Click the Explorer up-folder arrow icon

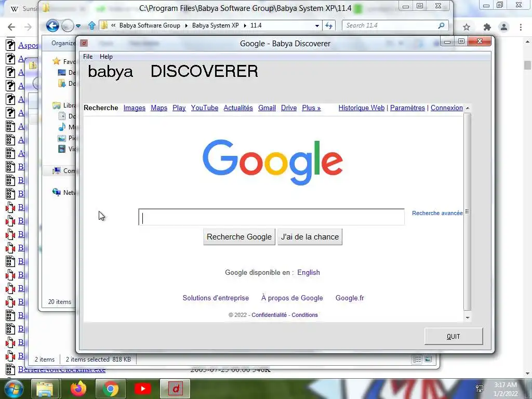coord(91,25)
